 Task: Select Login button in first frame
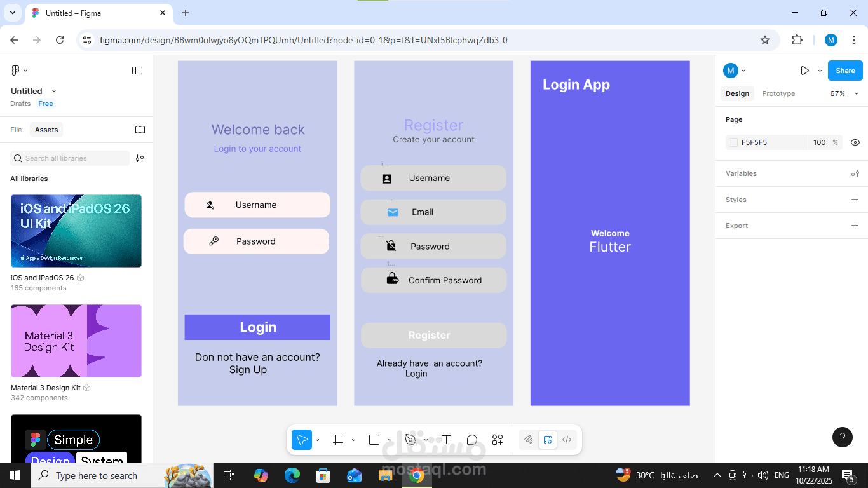(257, 327)
